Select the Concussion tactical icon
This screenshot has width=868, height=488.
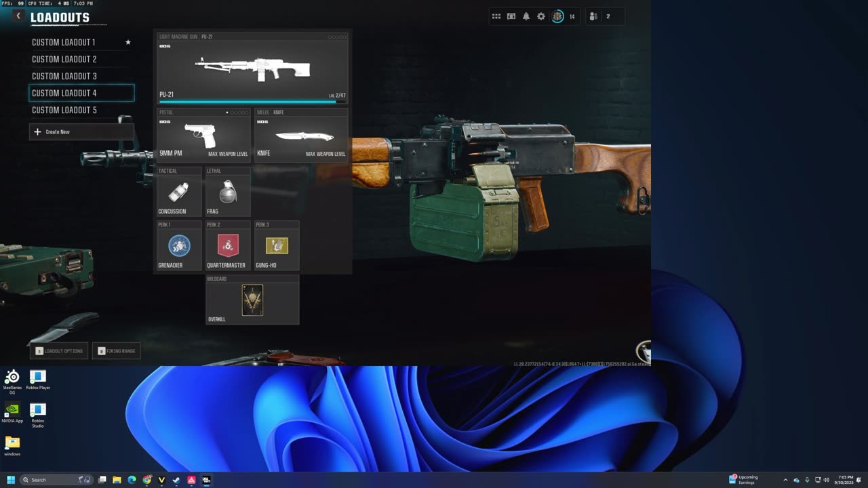pos(179,192)
